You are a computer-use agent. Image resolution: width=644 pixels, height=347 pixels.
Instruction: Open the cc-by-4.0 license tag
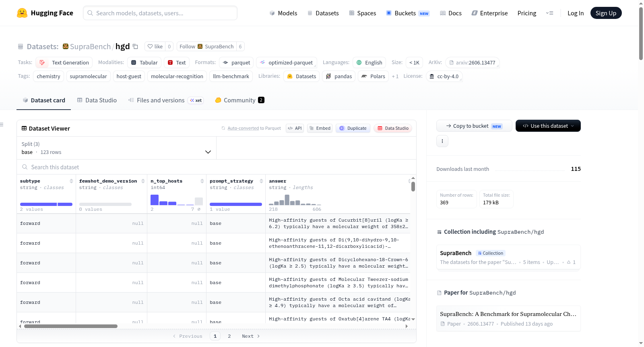444,76
